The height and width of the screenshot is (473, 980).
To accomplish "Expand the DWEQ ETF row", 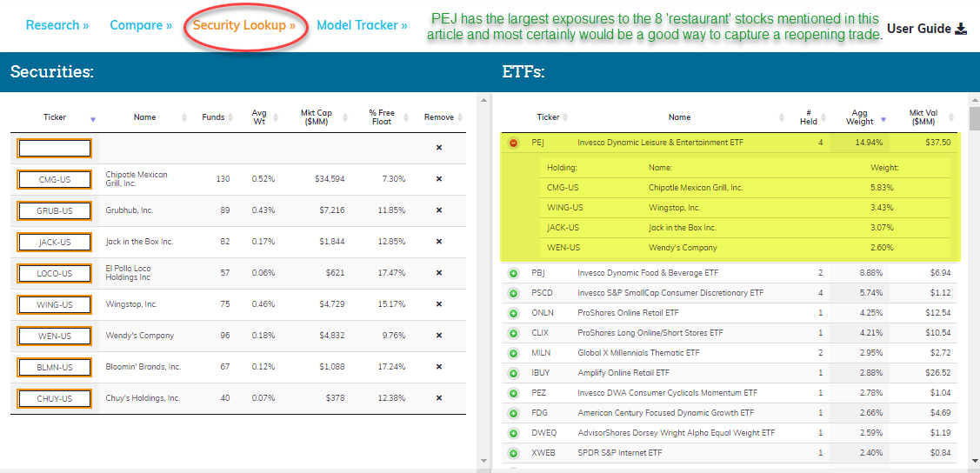I will [x=514, y=433].
